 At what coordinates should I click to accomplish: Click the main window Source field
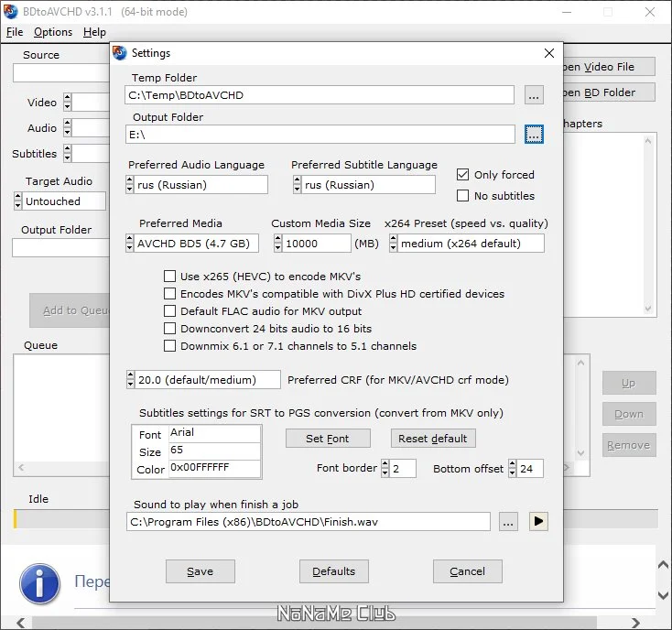tap(61, 73)
